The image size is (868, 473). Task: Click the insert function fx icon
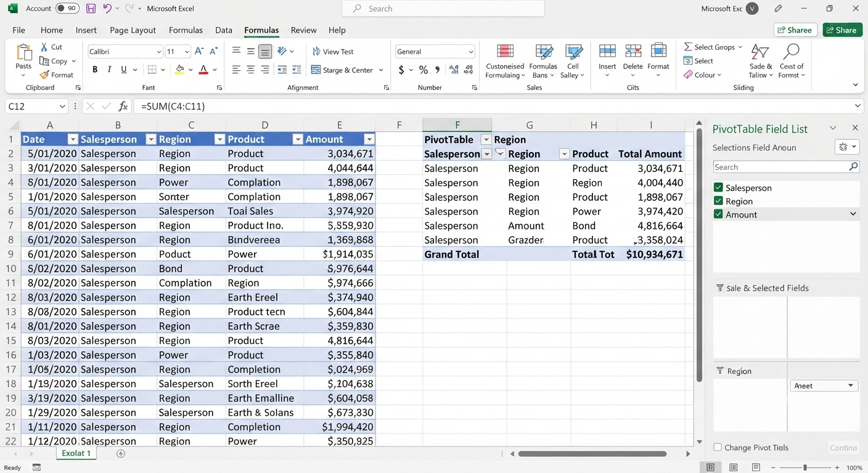pos(123,106)
